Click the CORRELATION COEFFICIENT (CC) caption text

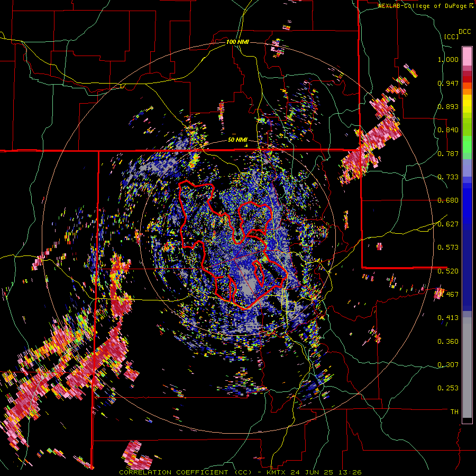pyautogui.click(x=186, y=472)
